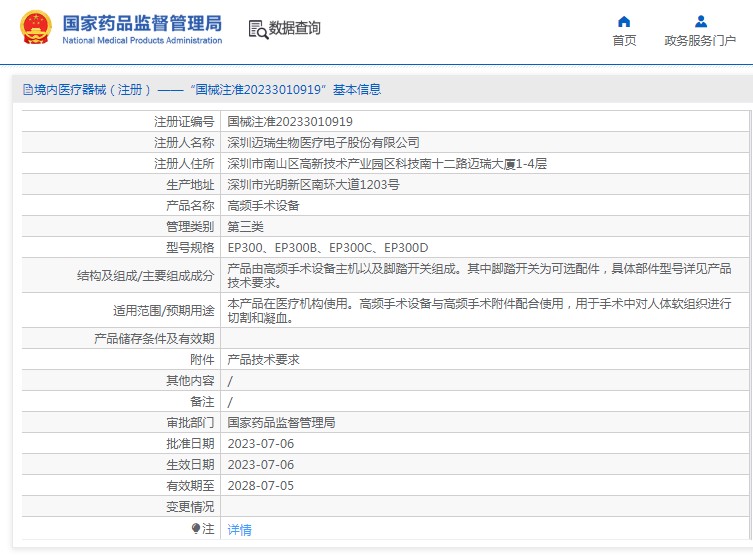This screenshot has height=556, width=753.
Task: Click the expiry date 2028-07-05
Action: pyautogui.click(x=260, y=485)
